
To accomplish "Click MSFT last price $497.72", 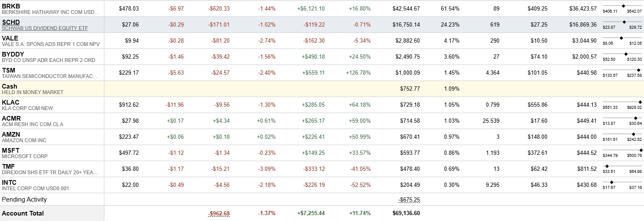I will pyautogui.click(x=129, y=153).
